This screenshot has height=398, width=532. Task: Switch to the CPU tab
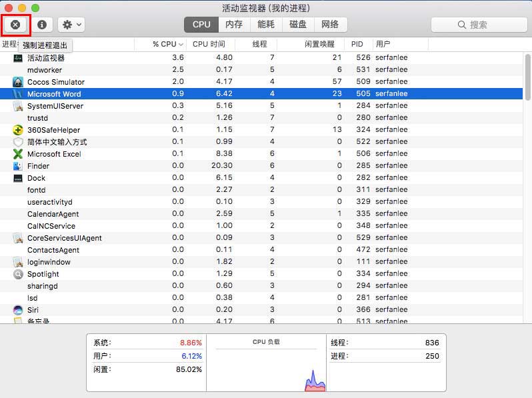point(201,25)
